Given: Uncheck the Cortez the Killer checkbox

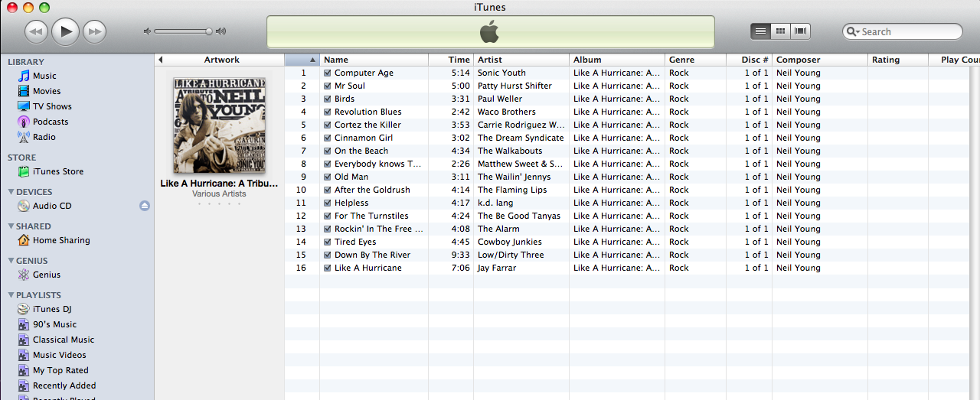Looking at the screenshot, I should point(328,125).
